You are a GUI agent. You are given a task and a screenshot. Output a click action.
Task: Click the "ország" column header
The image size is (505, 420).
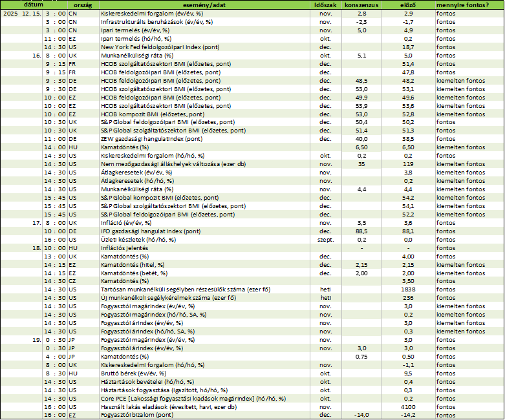pos(83,5)
